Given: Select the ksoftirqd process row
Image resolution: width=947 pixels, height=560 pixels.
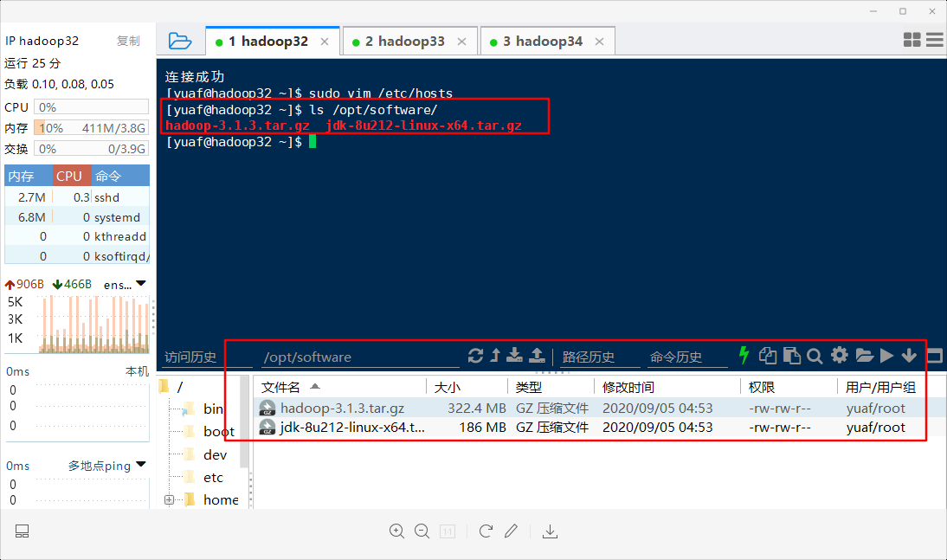Looking at the screenshot, I should click(x=77, y=256).
